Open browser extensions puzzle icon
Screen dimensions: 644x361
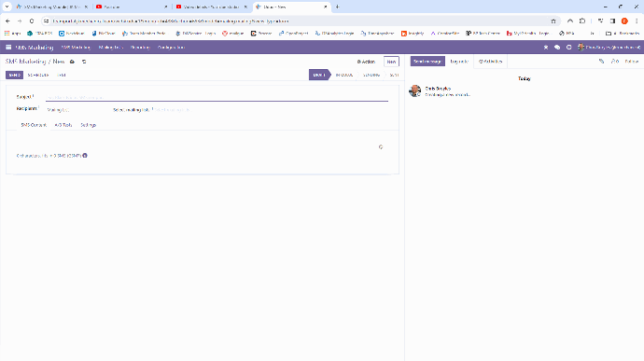tap(582, 21)
